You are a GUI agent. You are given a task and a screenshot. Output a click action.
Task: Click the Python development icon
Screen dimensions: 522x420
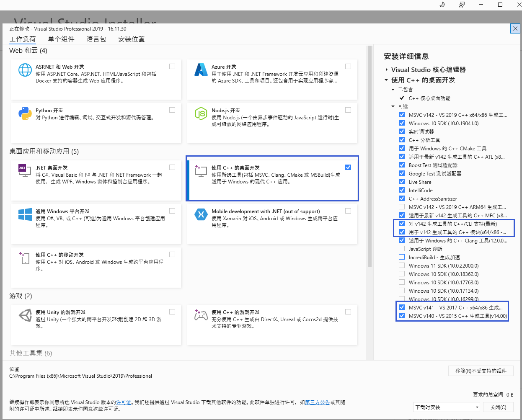(x=25, y=113)
